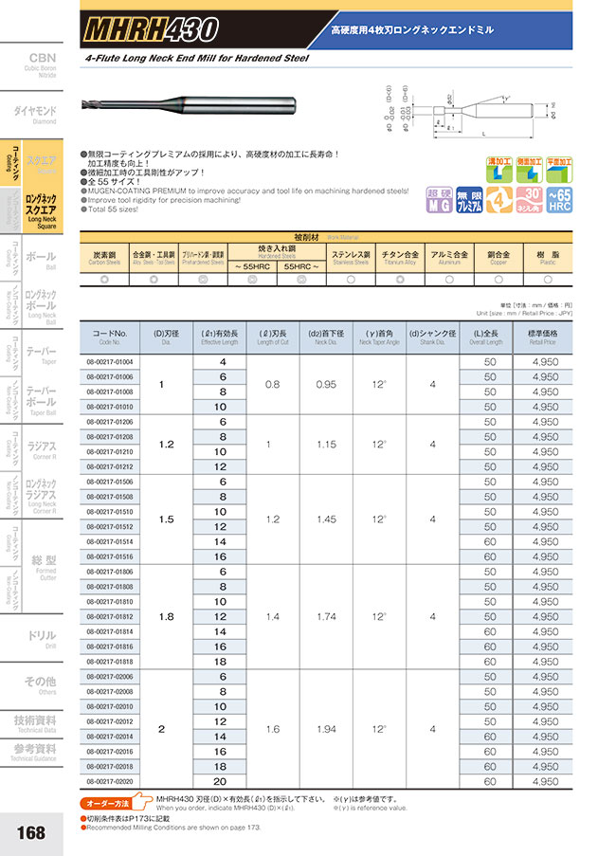
Task: Open the 総型 Formed Cutter tab
Action: [44, 567]
